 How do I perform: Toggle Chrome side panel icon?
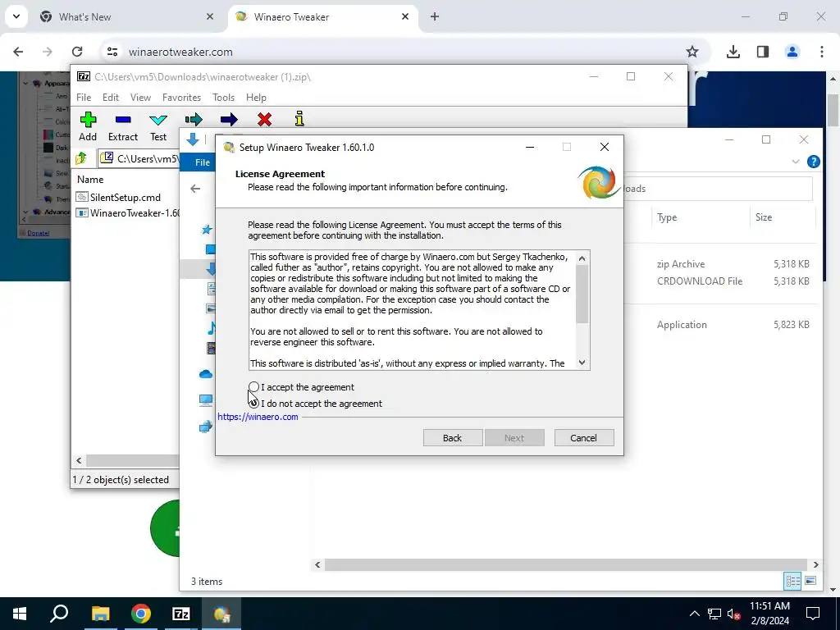click(763, 52)
